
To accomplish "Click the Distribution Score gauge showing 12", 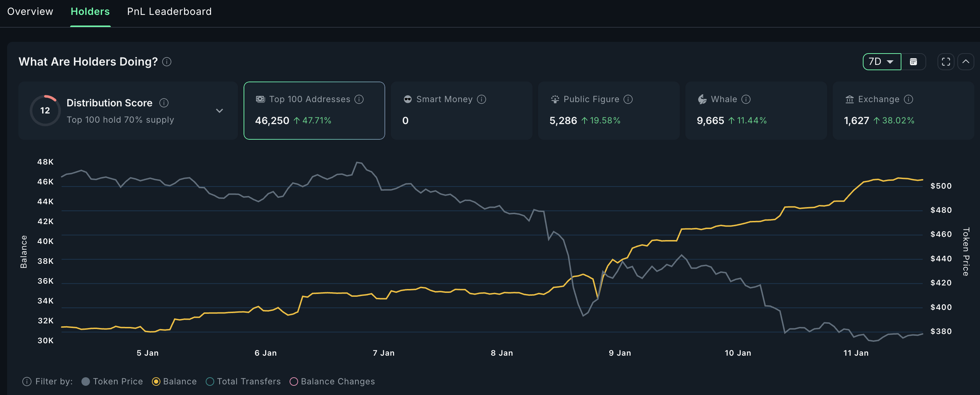I will [45, 111].
